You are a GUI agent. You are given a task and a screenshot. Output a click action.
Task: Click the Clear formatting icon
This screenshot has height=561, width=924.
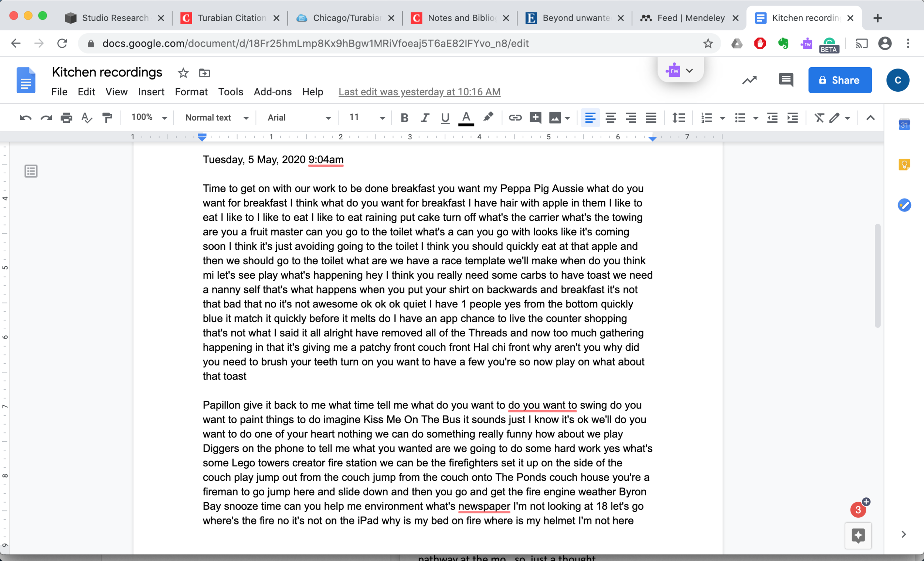coord(819,118)
